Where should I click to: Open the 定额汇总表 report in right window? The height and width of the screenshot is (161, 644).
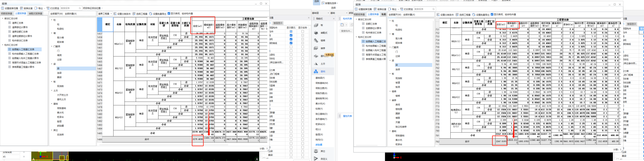point(371,24)
